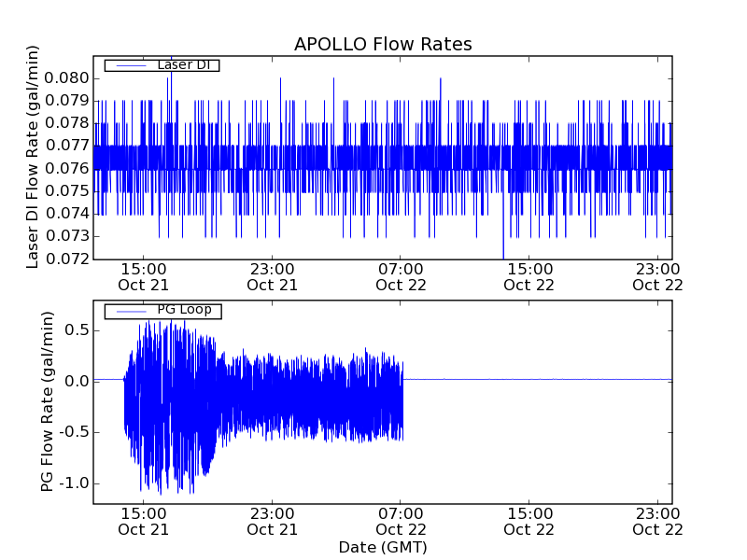Image resolution: width=747 pixels, height=560 pixels.
Task: Click the 0.080 tick label
Action: [67, 78]
